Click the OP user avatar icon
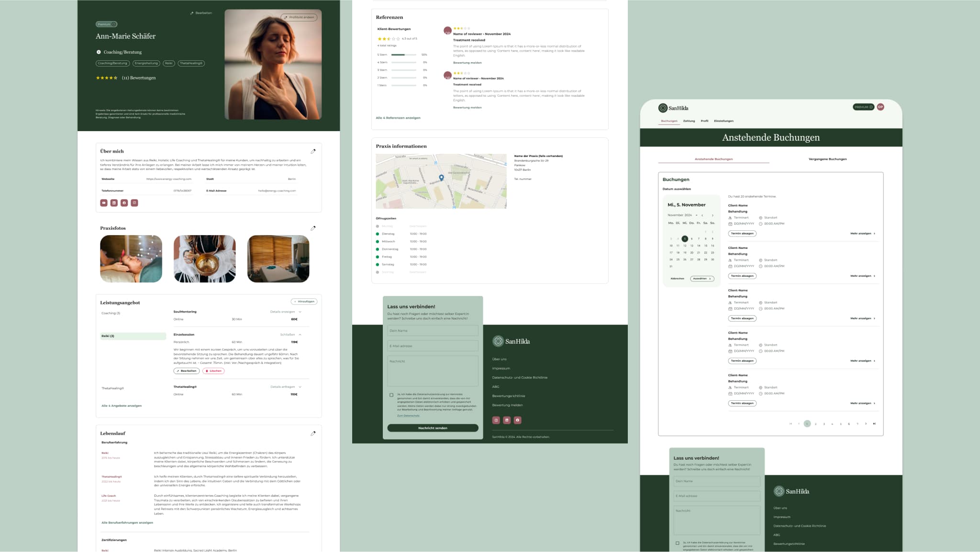Viewport: 980px width, 552px height. point(880,107)
